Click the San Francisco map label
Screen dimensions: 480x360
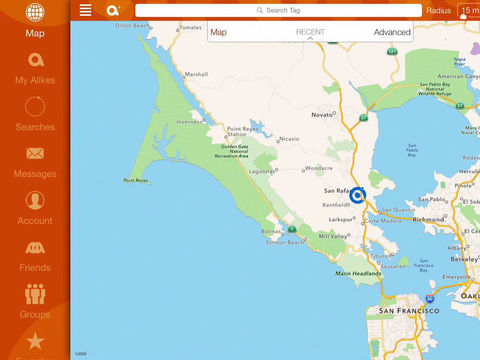tap(409, 311)
